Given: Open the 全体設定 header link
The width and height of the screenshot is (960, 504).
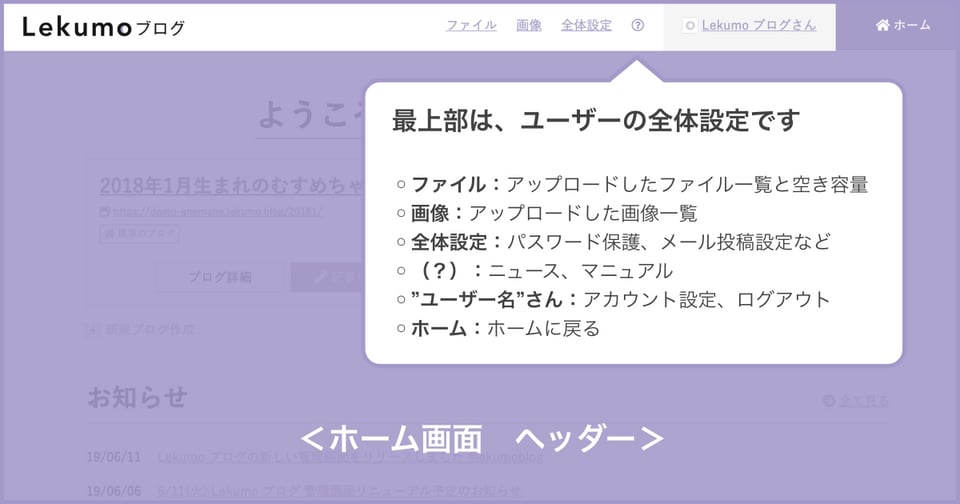Looking at the screenshot, I should tap(586, 25).
